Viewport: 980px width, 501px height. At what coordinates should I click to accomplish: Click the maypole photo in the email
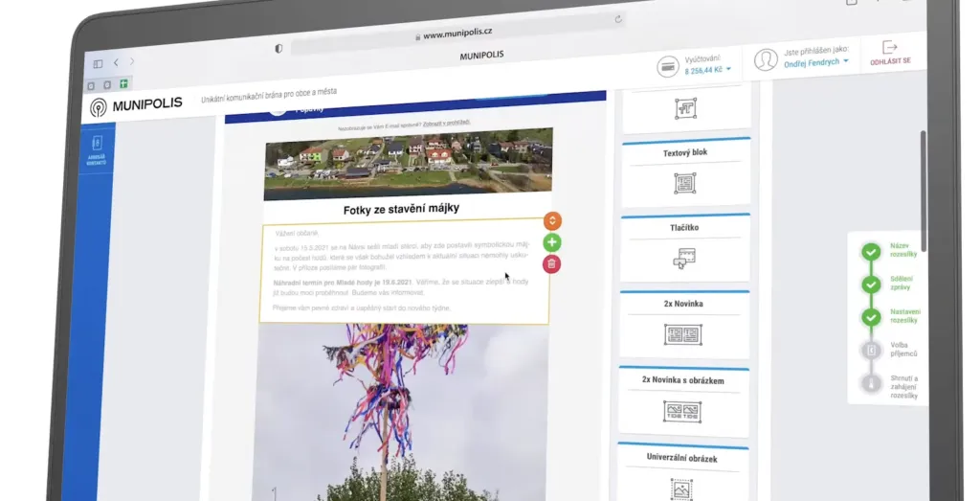click(x=402, y=413)
